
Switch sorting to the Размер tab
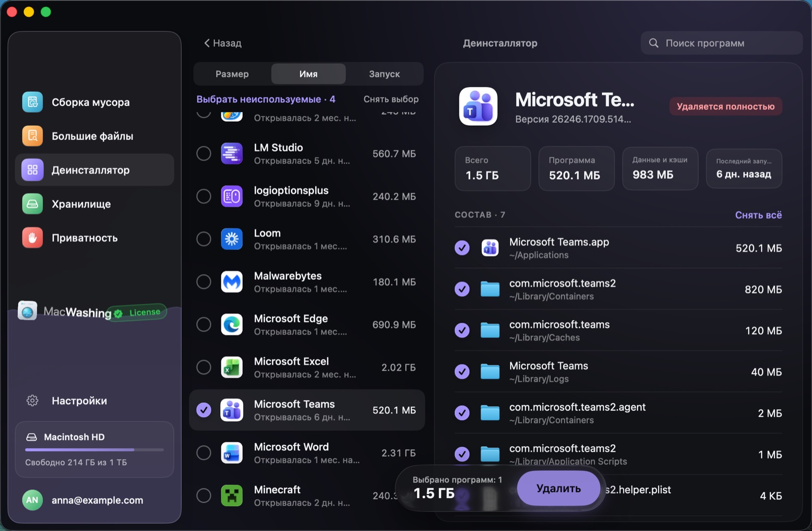tap(232, 74)
